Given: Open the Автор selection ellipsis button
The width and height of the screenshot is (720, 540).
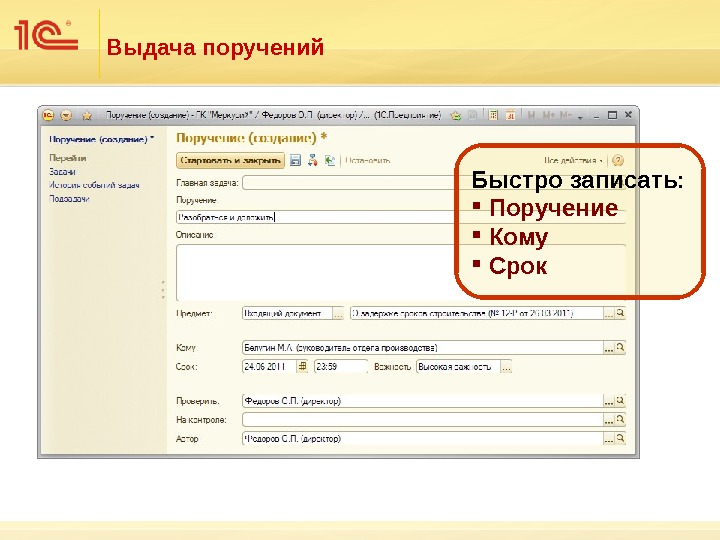Looking at the screenshot, I should (x=609, y=439).
